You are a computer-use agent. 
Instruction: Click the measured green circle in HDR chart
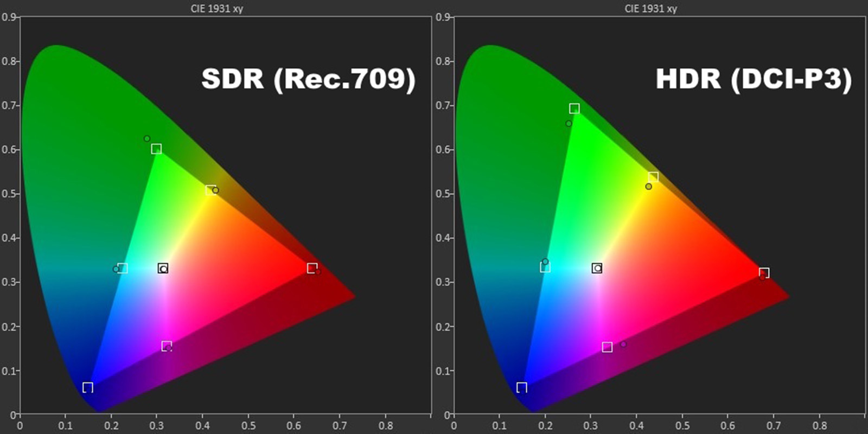tap(569, 124)
